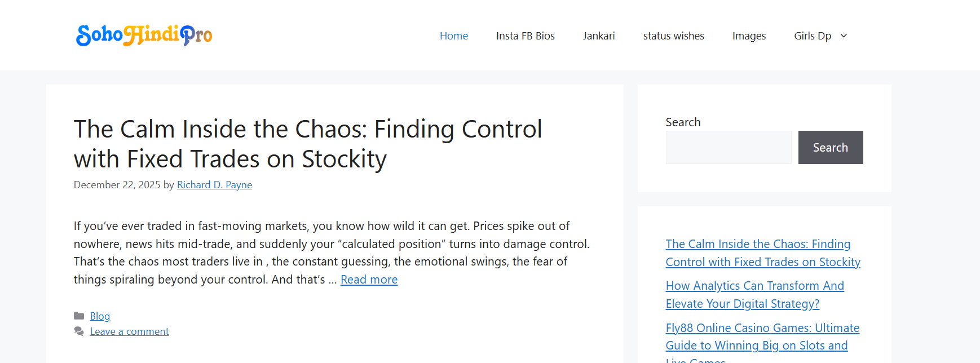The width and height of the screenshot is (980, 363).
Task: Open the Jankari navigation item
Action: (598, 36)
